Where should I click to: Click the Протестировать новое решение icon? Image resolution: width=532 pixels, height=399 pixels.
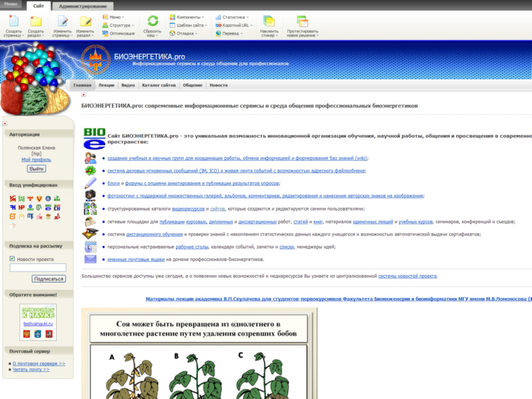(302, 21)
